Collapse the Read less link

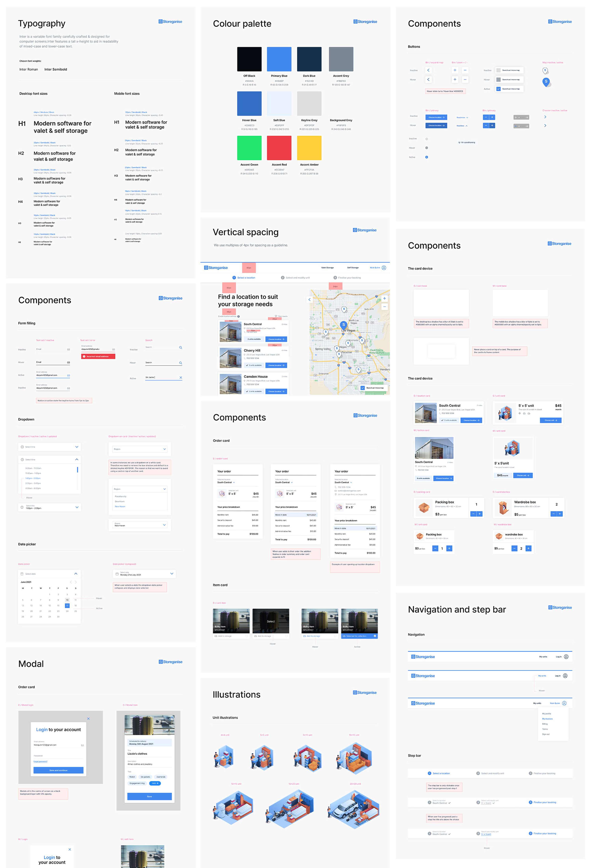pyautogui.click(x=462, y=126)
